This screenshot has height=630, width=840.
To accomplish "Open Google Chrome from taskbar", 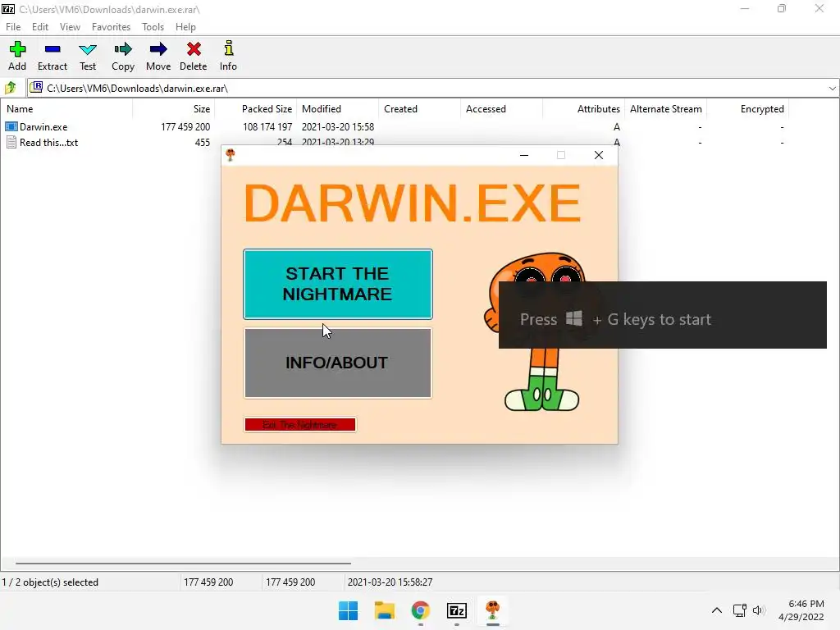I will pyautogui.click(x=421, y=610).
